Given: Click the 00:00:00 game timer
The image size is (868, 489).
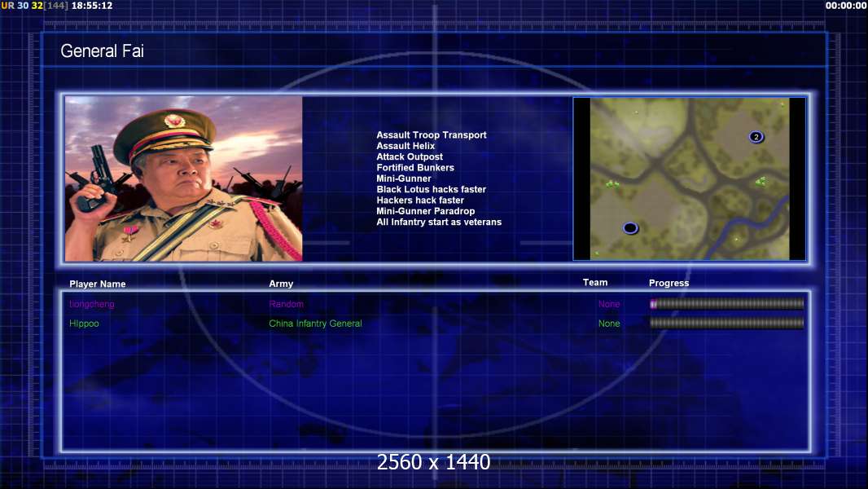Looking at the screenshot, I should [x=846, y=6].
